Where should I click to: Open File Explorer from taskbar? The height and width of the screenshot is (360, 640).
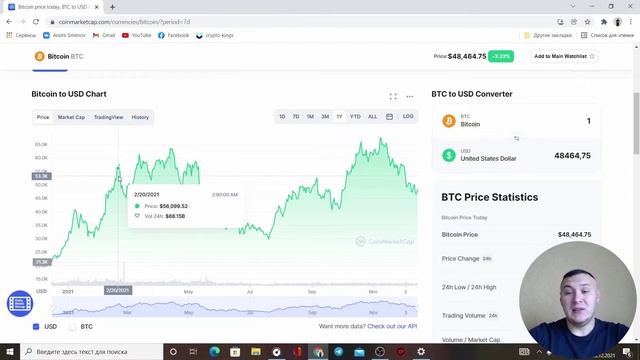point(256,351)
